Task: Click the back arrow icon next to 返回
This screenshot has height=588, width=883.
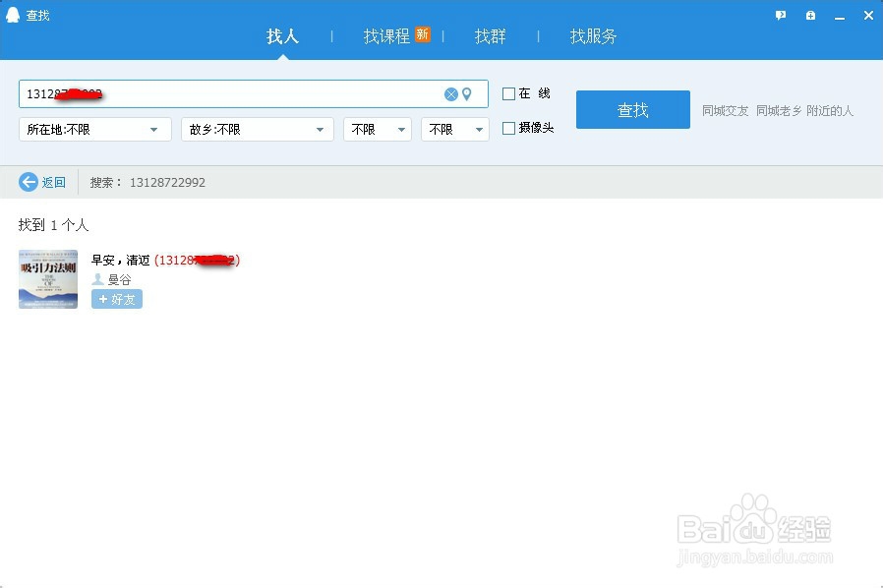Action: [x=28, y=182]
